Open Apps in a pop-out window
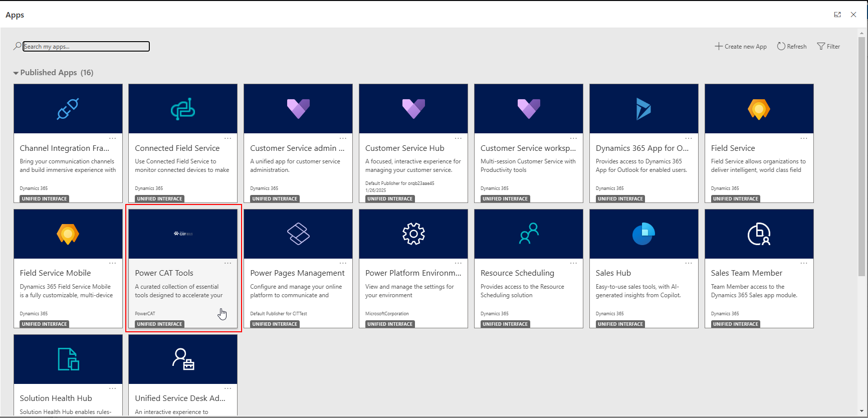 tap(837, 15)
